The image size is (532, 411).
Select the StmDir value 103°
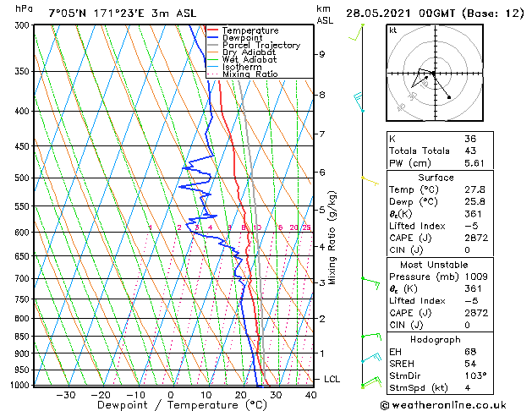(475, 376)
